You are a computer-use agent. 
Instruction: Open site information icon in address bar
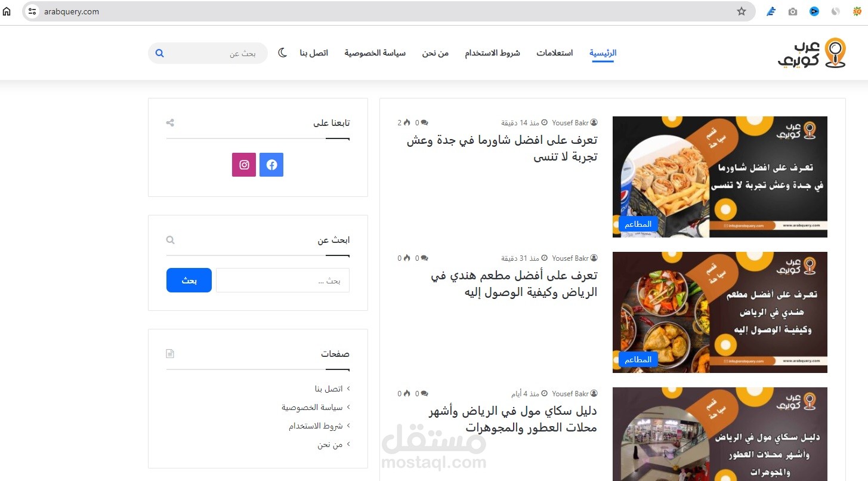coord(32,11)
